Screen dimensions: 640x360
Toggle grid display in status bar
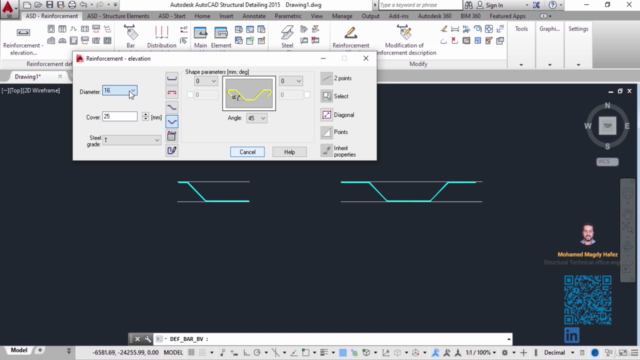tap(191, 353)
